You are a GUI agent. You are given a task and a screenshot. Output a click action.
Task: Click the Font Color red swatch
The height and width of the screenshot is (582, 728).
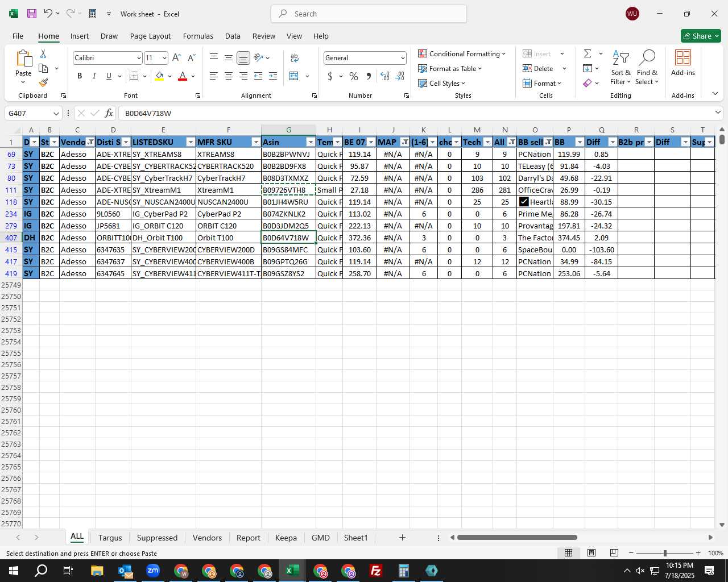(x=183, y=76)
